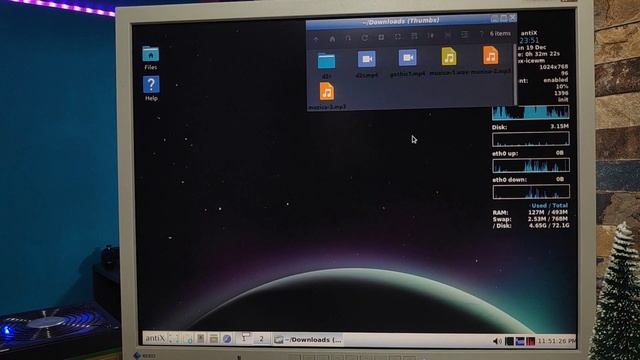Open the volume speaker tray icon
The width and height of the screenshot is (640, 360).
[x=497, y=341]
